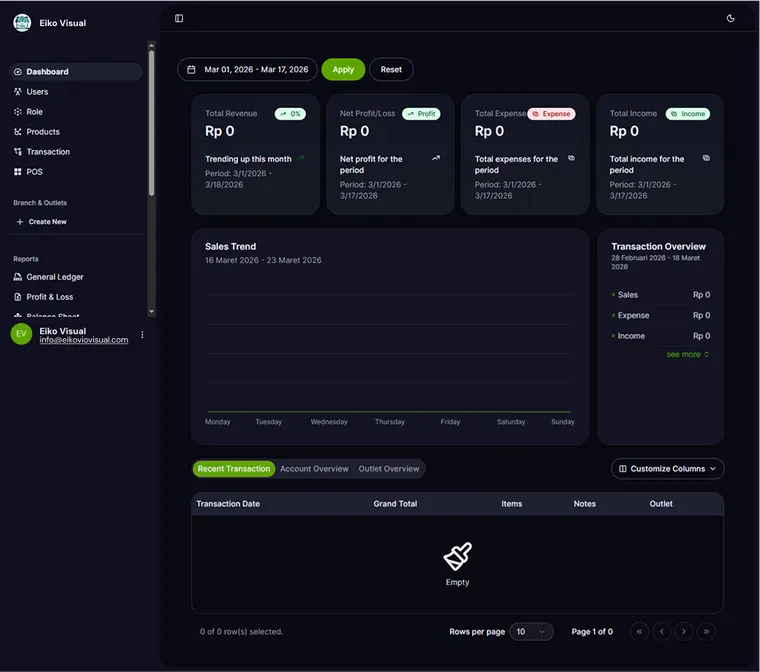Click the arrow icon beside Net profit text
The width and height of the screenshot is (760, 672).
pos(436,158)
